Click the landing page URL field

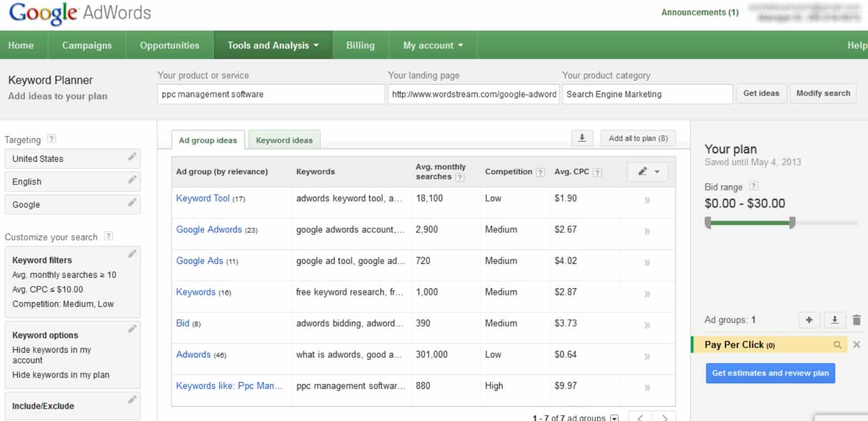click(473, 94)
